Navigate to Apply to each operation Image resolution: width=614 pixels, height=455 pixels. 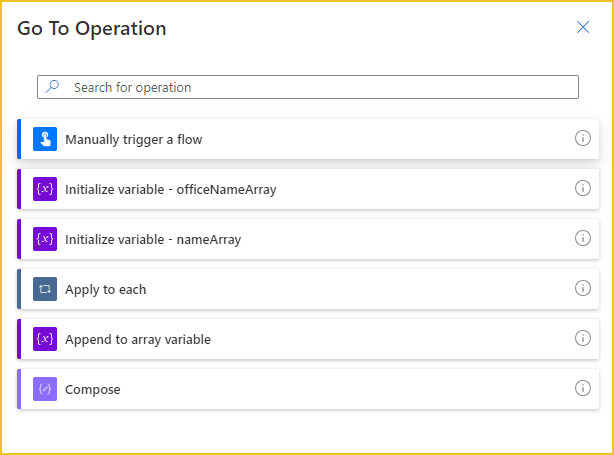pos(308,289)
